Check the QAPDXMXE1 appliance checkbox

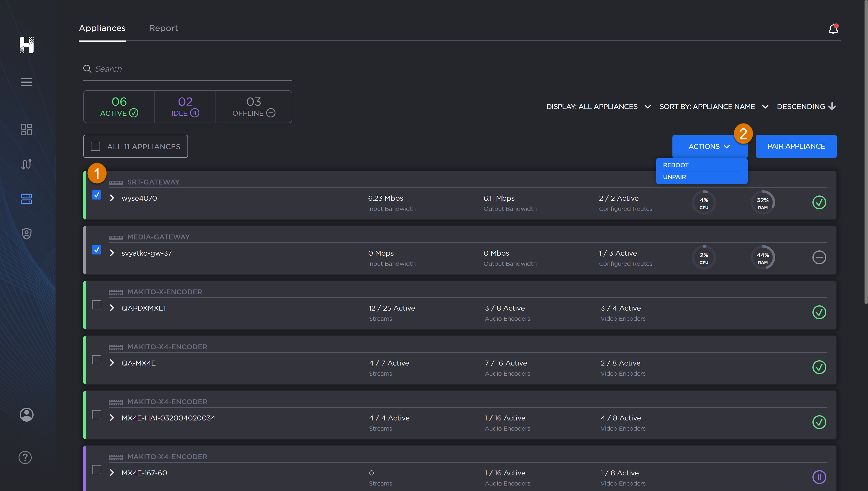click(x=96, y=305)
